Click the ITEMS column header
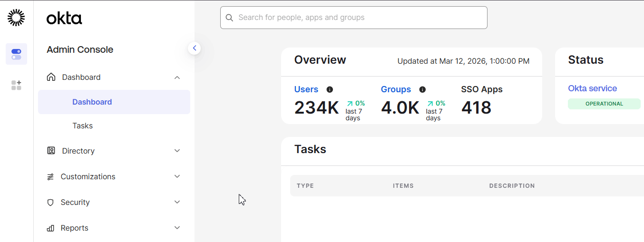Screen dimensions: 644x242 403,186
